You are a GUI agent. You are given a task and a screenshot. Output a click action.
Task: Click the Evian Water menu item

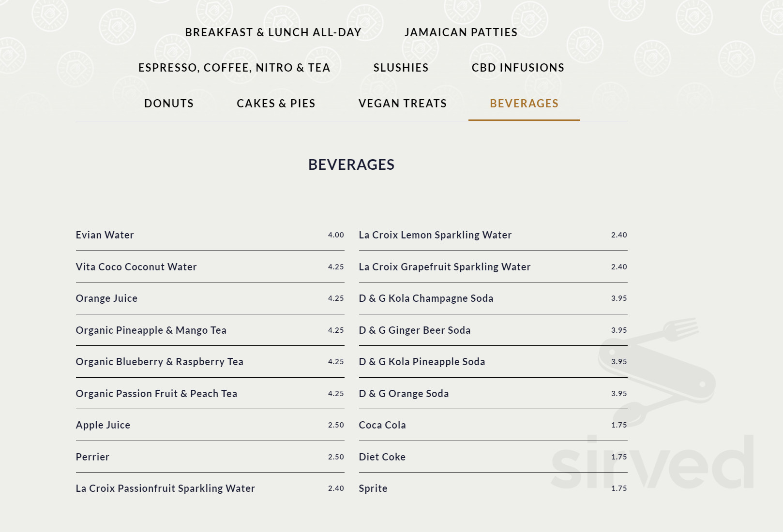coord(105,235)
